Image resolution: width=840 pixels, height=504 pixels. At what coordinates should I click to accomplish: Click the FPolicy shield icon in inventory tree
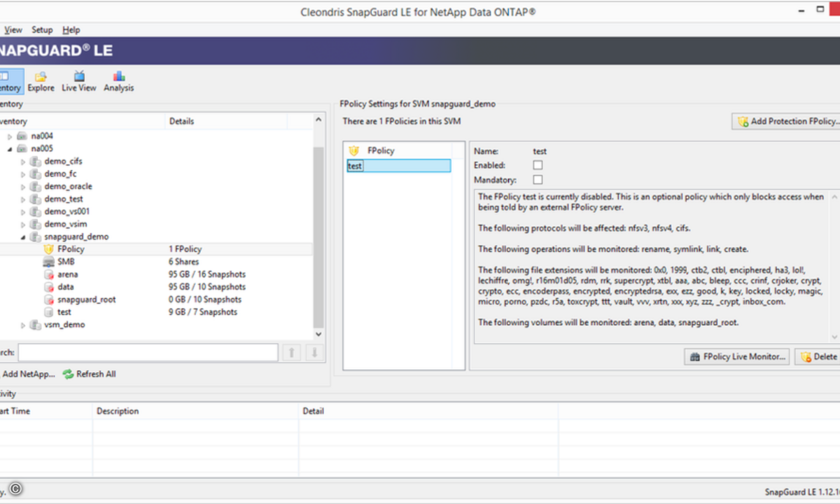coord(48,249)
